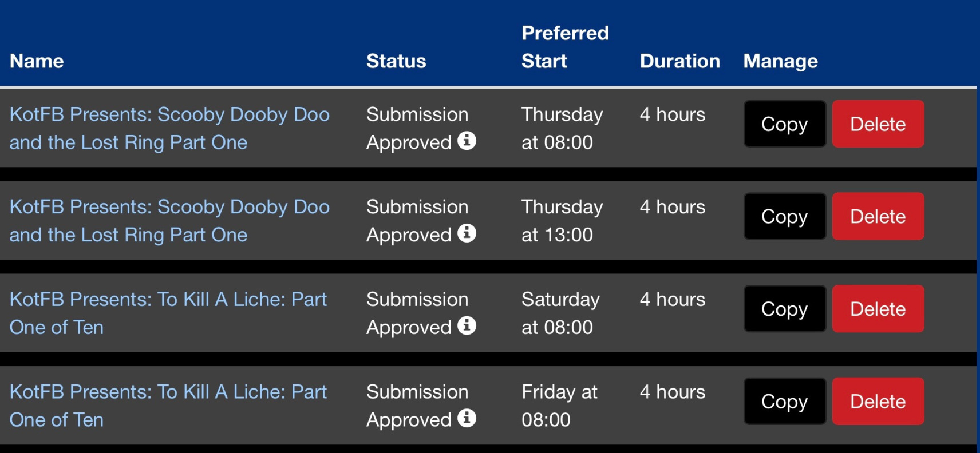Image resolution: width=980 pixels, height=453 pixels.
Task: Click info icon beside Thursday 08:00 approval status
Action: pos(467,141)
